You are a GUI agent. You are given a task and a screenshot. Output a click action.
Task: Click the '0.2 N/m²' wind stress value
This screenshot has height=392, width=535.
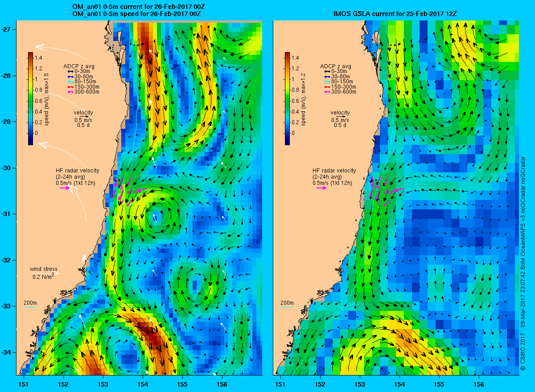pos(43,277)
